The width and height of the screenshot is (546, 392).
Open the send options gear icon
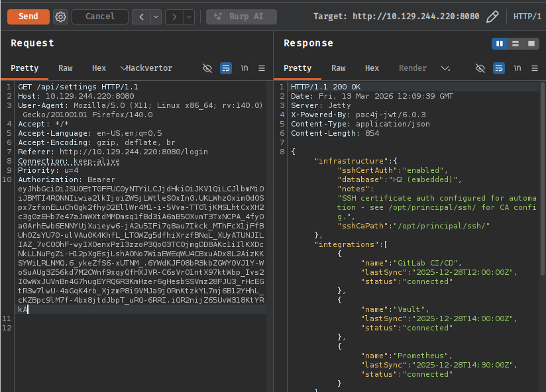60,17
